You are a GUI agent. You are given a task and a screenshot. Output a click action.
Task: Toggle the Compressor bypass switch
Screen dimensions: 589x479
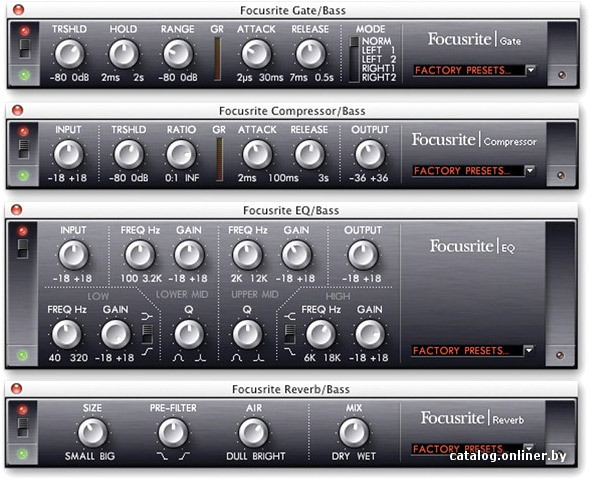[x=24, y=150]
